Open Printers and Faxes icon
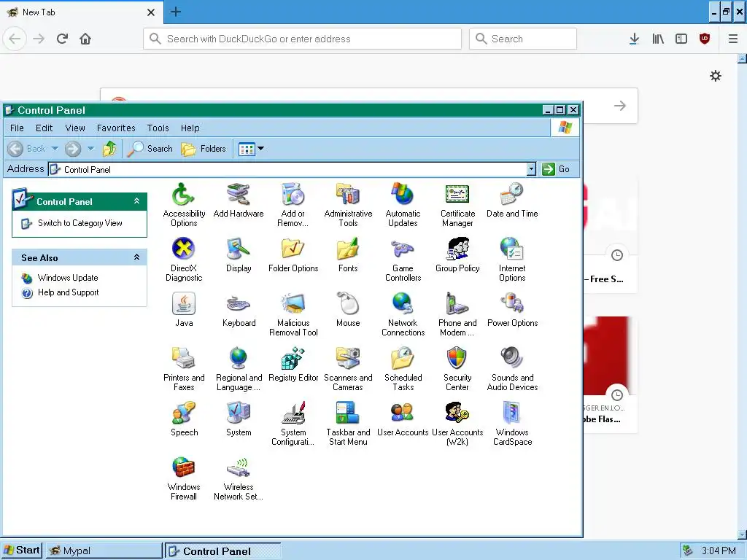This screenshot has height=560, width=747. coord(184,358)
